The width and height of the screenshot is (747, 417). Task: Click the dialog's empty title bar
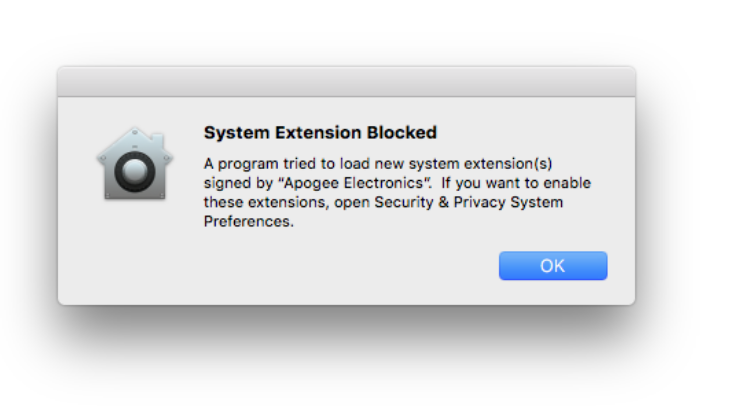pyautogui.click(x=346, y=81)
